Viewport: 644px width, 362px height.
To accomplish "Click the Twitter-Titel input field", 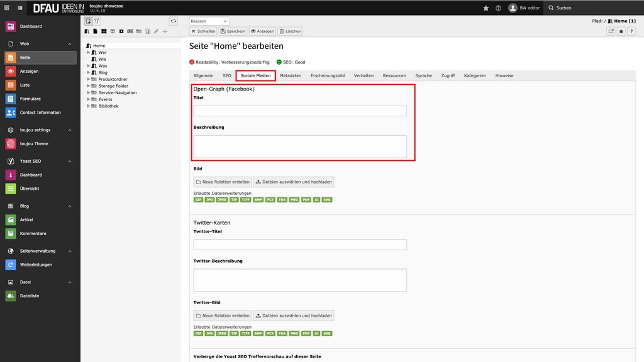I will click(300, 244).
